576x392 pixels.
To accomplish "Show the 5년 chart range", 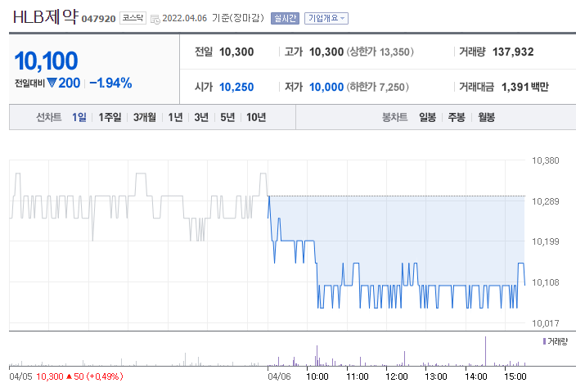I will [227, 117].
